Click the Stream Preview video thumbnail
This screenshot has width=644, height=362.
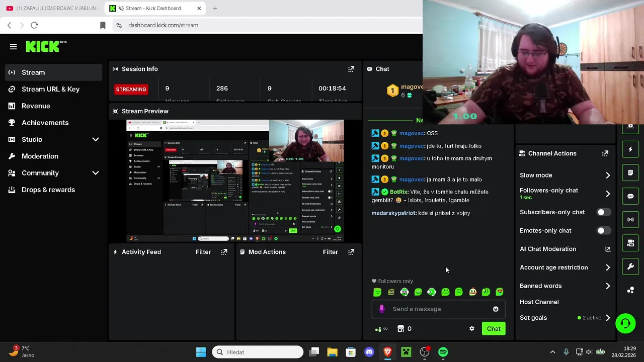(235, 181)
